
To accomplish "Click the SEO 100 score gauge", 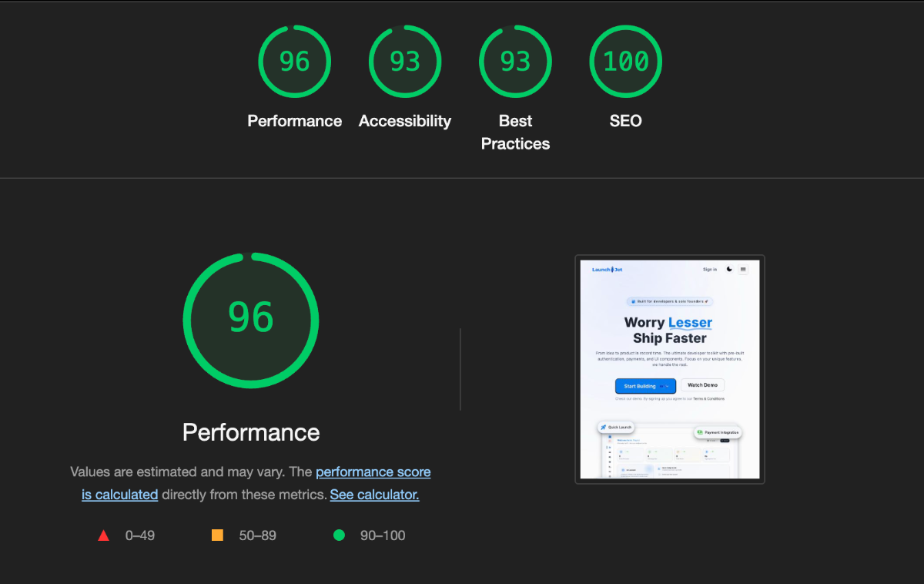I will tap(625, 62).
